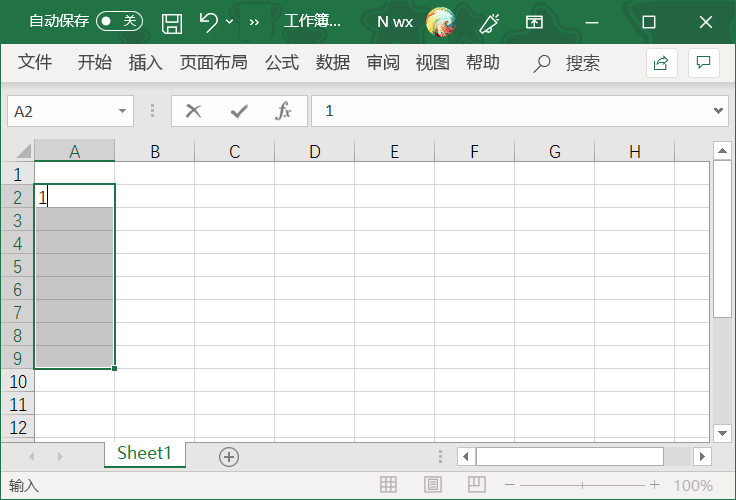Click the horizontal scrollbar right arrow
This screenshot has height=500, width=736.
tap(703, 456)
